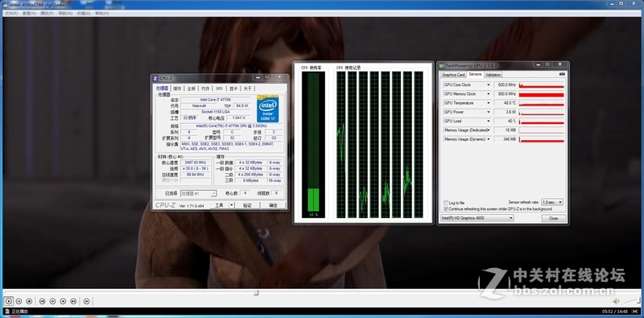The image size is (644, 318).
Task: Click the GPU Load red history graph
Action: [x=541, y=122]
